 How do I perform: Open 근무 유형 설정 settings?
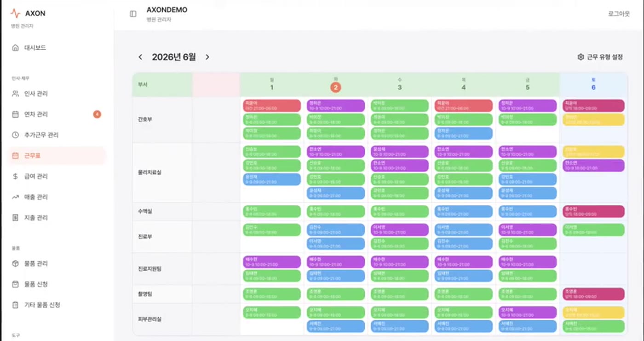pos(600,57)
